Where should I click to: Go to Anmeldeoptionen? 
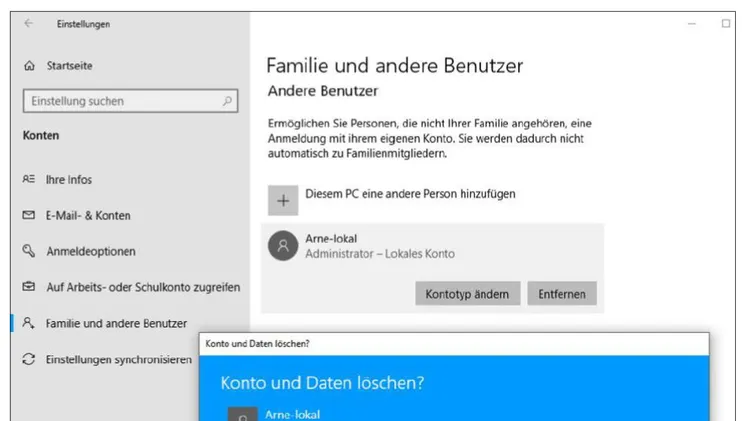[91, 251]
